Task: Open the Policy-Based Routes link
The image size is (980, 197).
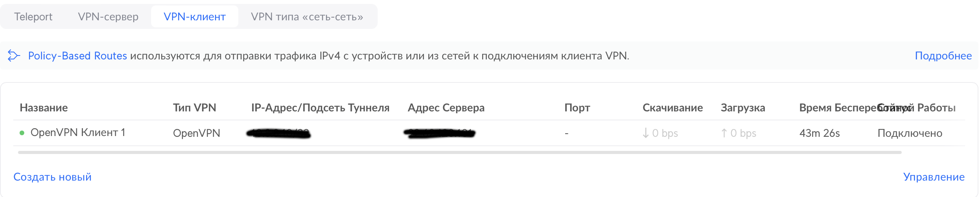Action: [x=77, y=56]
